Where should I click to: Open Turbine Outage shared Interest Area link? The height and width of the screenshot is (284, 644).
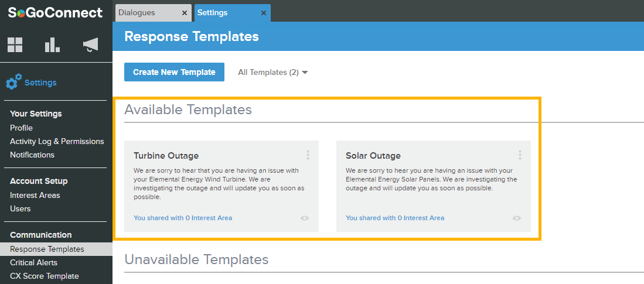(183, 218)
